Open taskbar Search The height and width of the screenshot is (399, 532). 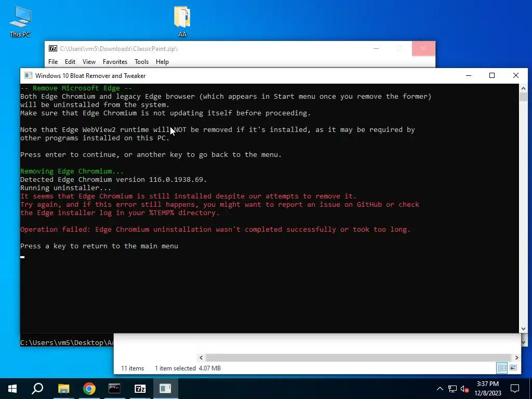[37, 389]
